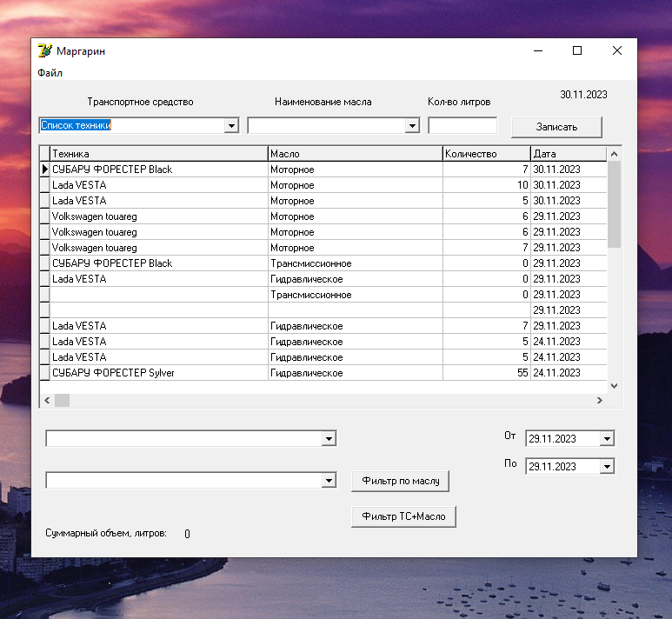Click the Суммарный объем value 0

coord(187,534)
